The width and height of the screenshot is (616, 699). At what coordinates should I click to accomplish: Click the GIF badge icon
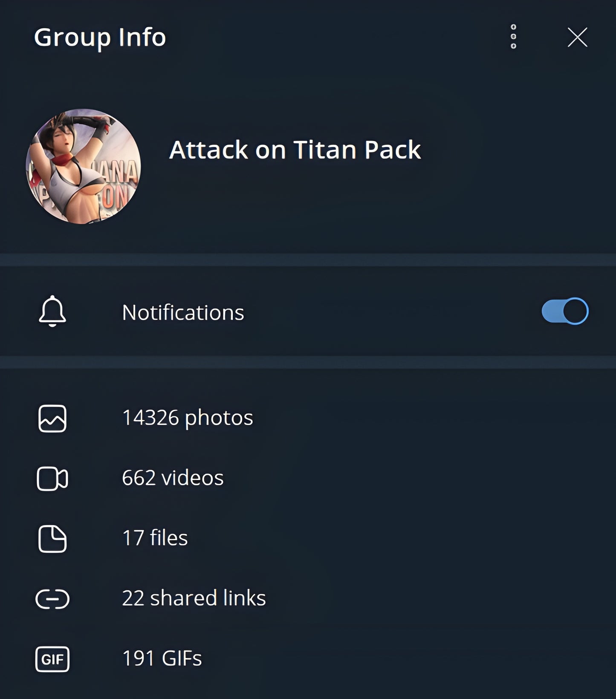pyautogui.click(x=52, y=659)
